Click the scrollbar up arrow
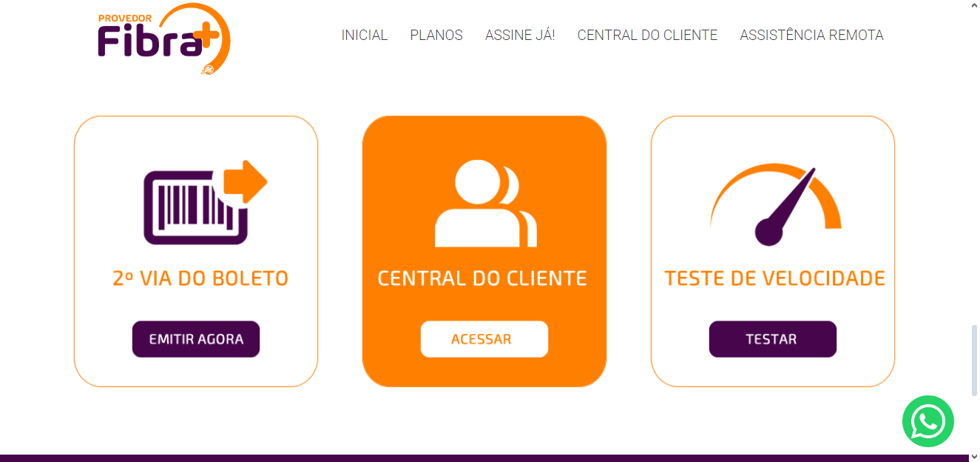980x462 pixels. pyautogui.click(x=974, y=6)
